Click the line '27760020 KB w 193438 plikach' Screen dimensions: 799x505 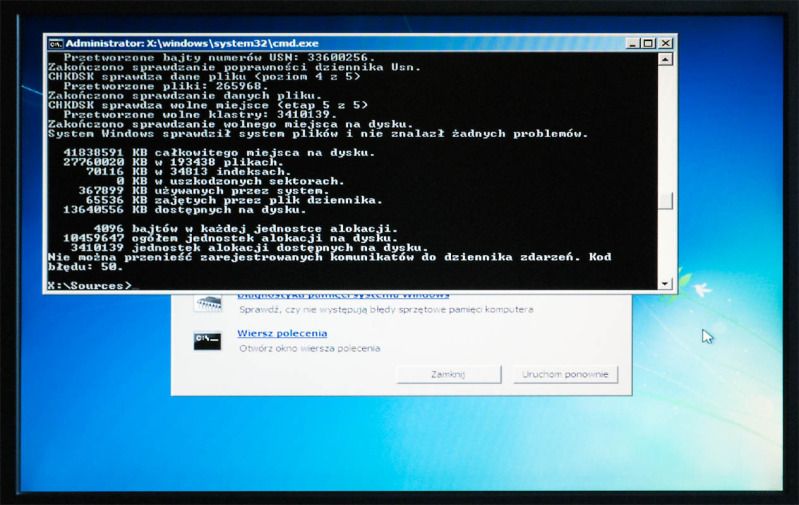[x=173, y=162]
